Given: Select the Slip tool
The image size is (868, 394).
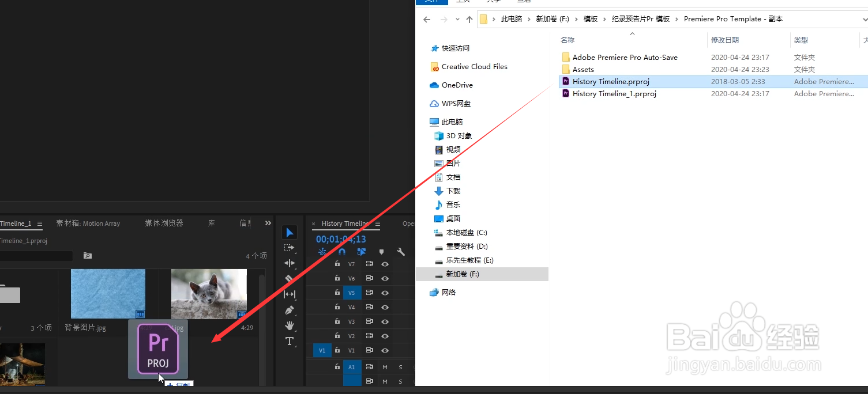Looking at the screenshot, I should coord(290,294).
